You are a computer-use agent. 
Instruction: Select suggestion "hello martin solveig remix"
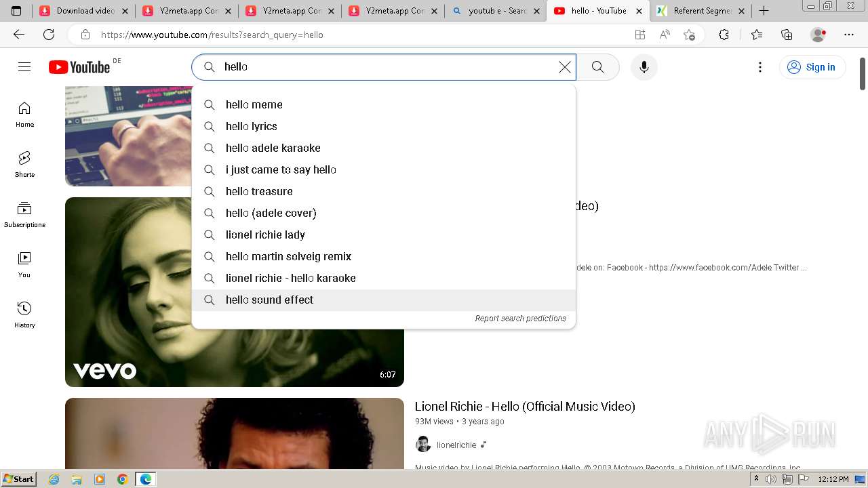pyautogui.click(x=384, y=256)
